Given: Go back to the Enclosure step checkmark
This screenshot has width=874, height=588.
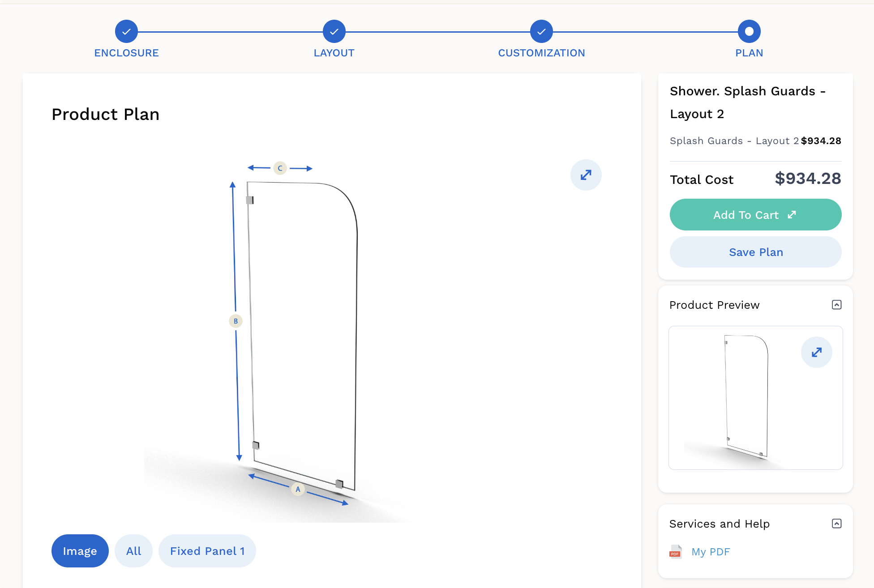Looking at the screenshot, I should (x=126, y=31).
